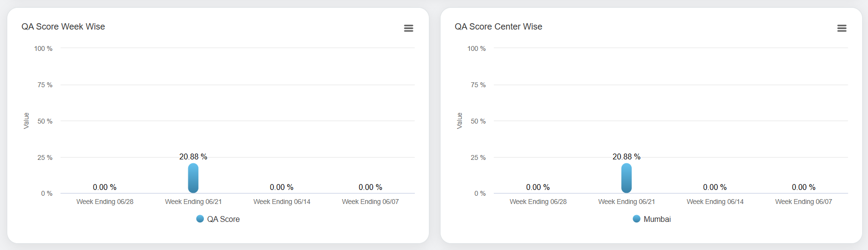This screenshot has height=250, width=868.
Task: Click Week Ending 06/14 label in Center Wise chart
Action: click(715, 202)
